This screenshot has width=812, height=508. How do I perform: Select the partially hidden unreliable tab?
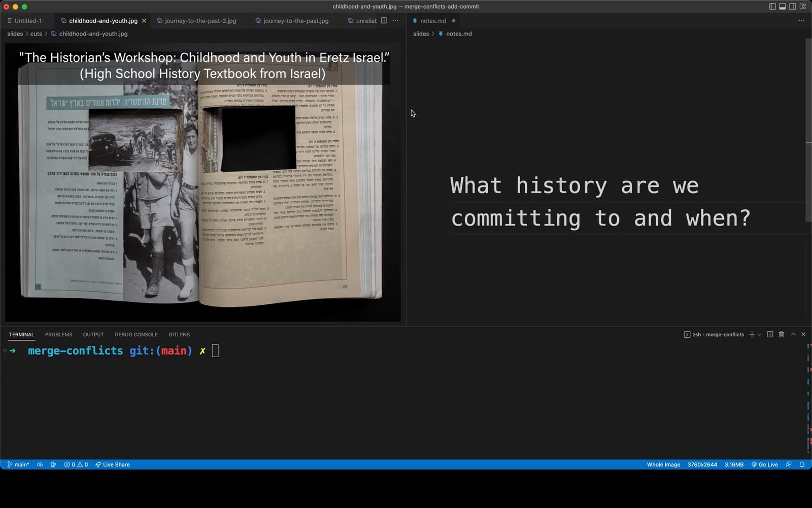click(x=362, y=21)
